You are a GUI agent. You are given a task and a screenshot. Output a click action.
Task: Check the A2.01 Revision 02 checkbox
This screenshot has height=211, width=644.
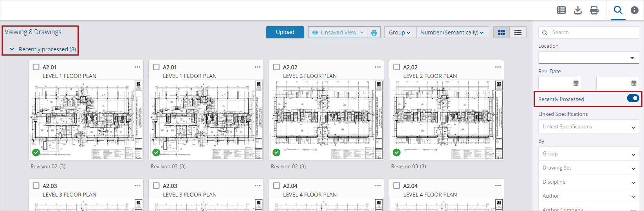pos(36,67)
